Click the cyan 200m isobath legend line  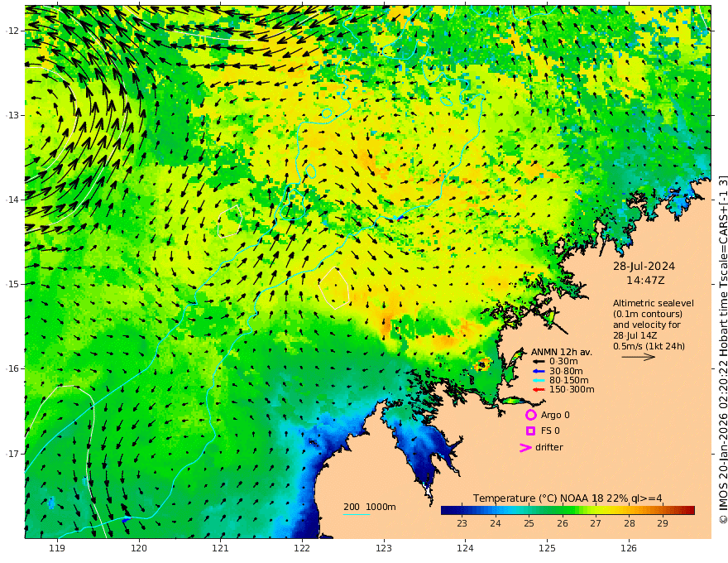tap(357, 514)
